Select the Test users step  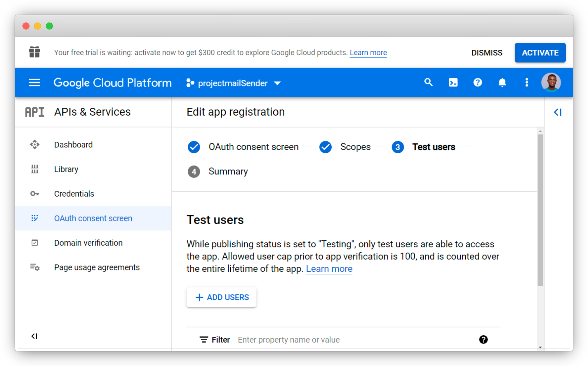point(423,147)
